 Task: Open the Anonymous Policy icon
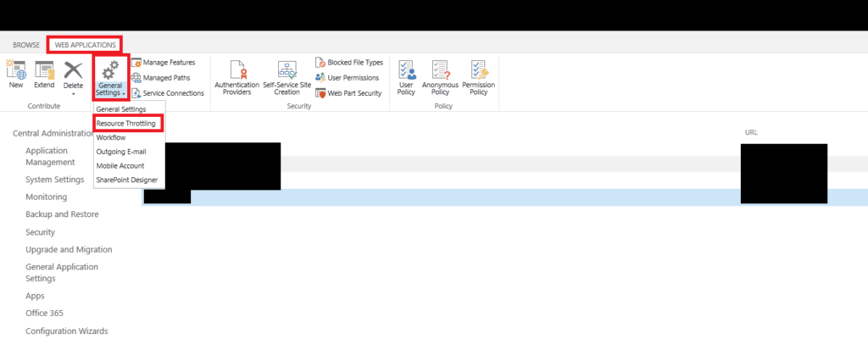441,69
